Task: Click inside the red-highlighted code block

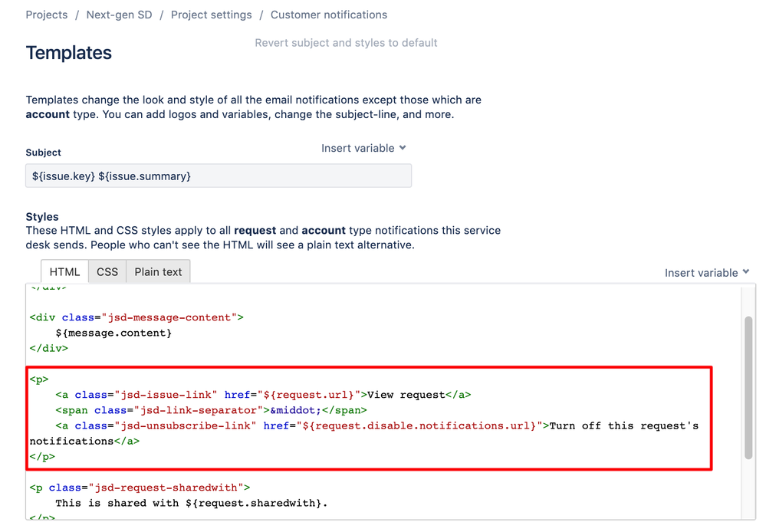Action: (368, 418)
